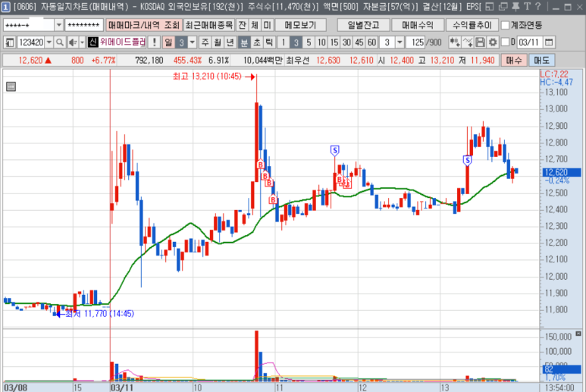Click the blue 매도 sell button
This screenshot has width=586, height=392.
coord(541,60)
